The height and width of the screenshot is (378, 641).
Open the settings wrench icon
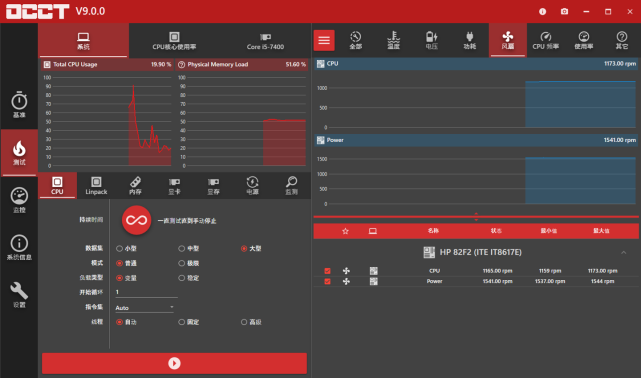pyautogui.click(x=19, y=295)
